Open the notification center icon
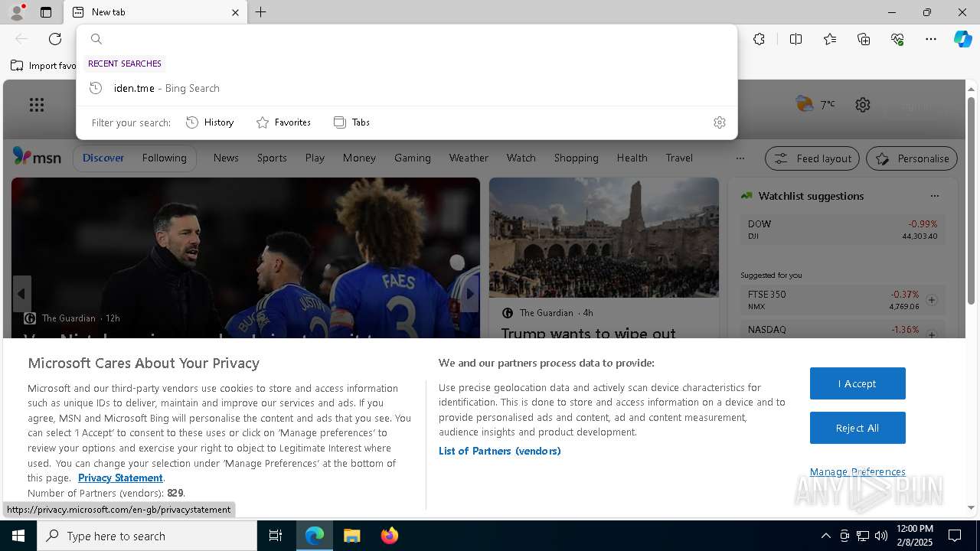 pos(955,536)
